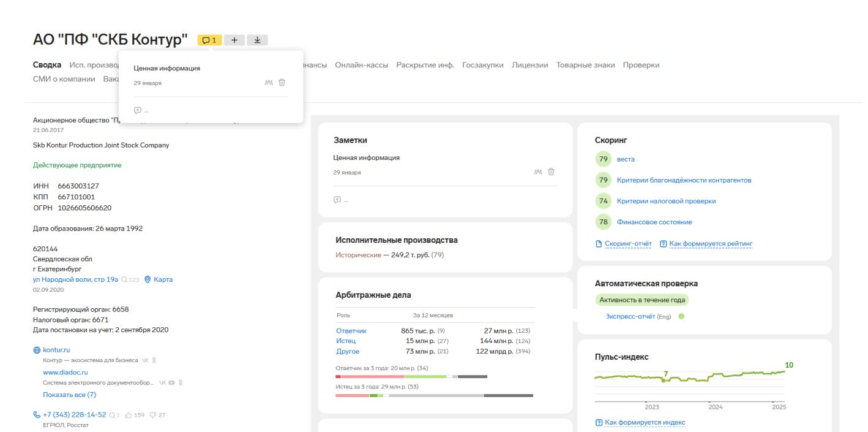This screenshot has height=432, width=868.
Task: Click the score badge 74
Action: pyautogui.click(x=604, y=201)
